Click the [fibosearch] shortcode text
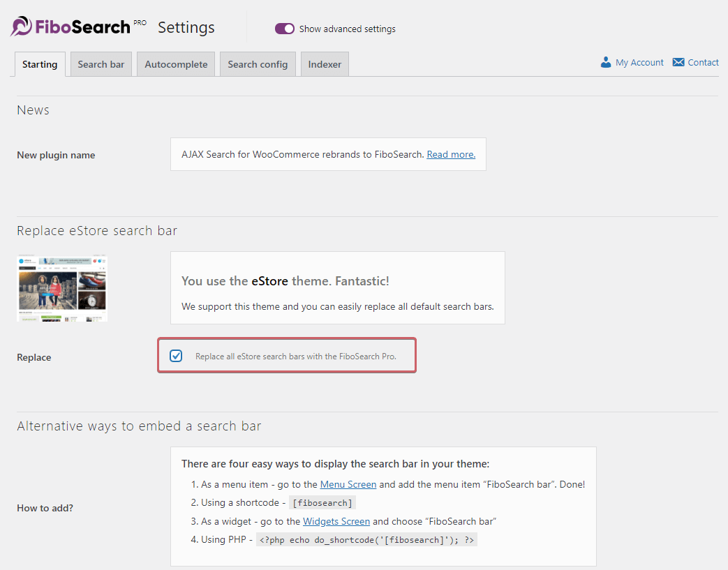Image resolution: width=728 pixels, height=570 pixels. [322, 503]
